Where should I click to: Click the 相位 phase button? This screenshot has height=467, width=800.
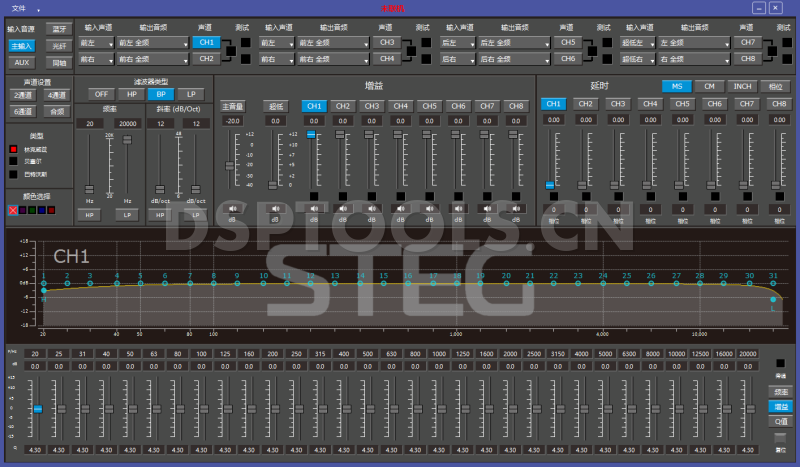coord(776,86)
